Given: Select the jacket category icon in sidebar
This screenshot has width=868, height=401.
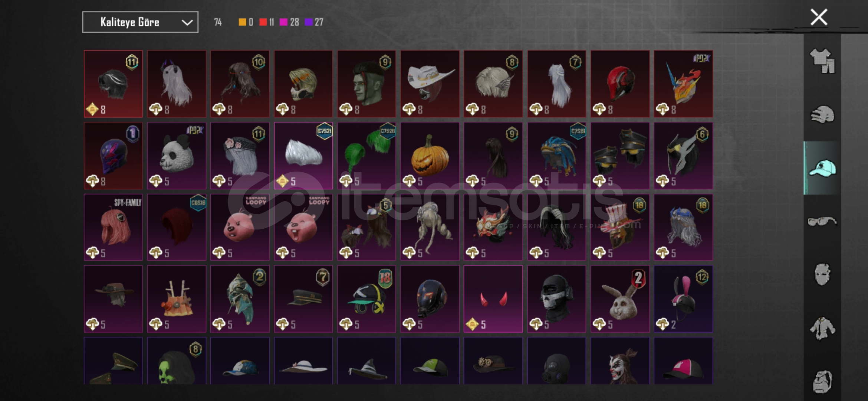Looking at the screenshot, I should pyautogui.click(x=822, y=328).
